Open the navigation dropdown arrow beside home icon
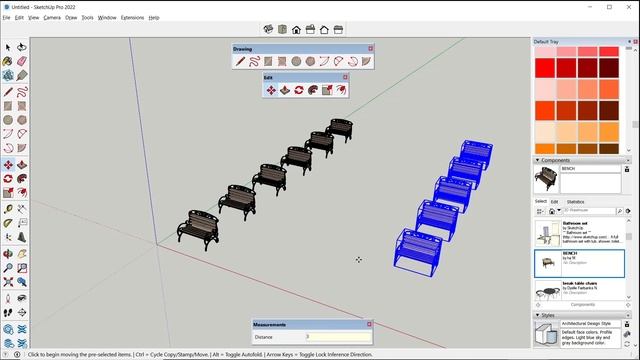Screen dimensions: 640x360 tap(559, 211)
